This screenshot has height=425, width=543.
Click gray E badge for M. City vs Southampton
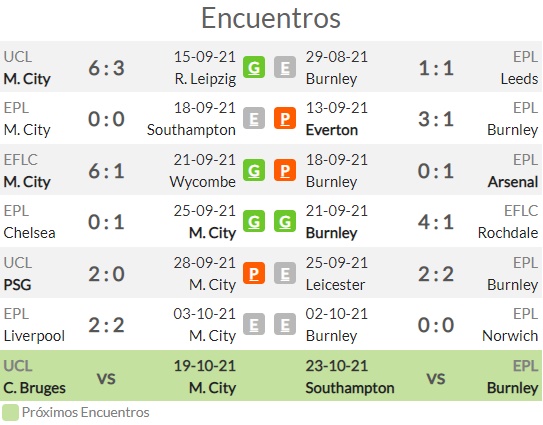click(x=254, y=118)
